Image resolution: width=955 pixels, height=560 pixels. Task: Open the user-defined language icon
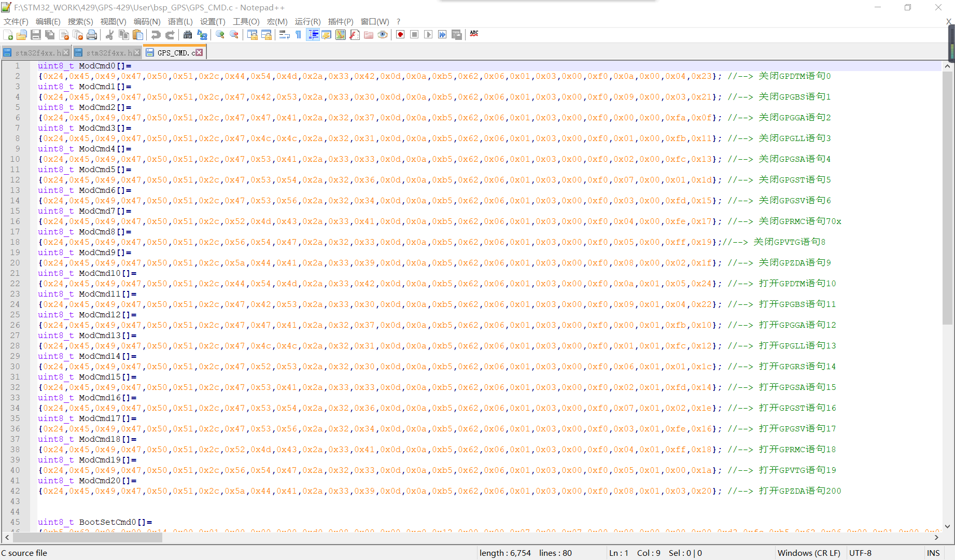point(327,35)
